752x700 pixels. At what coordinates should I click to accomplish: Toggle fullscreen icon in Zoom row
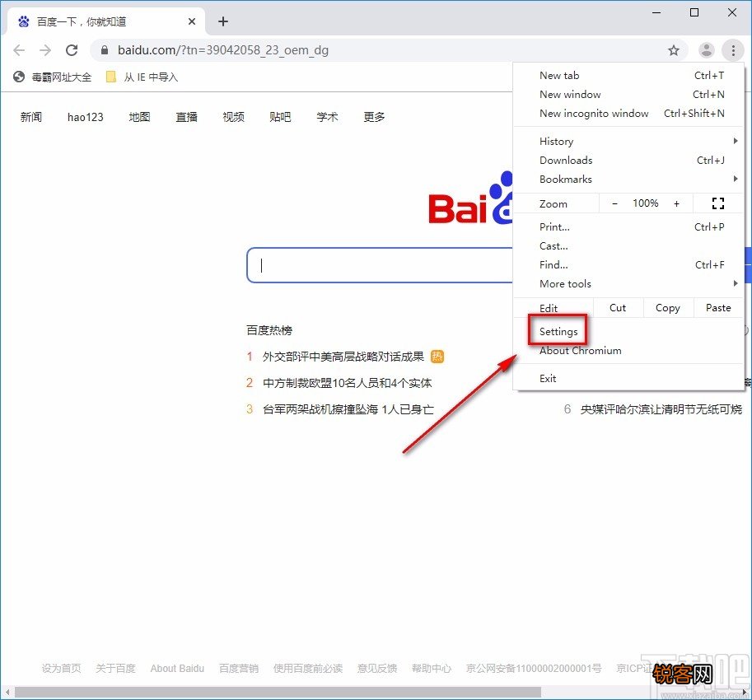pos(718,203)
